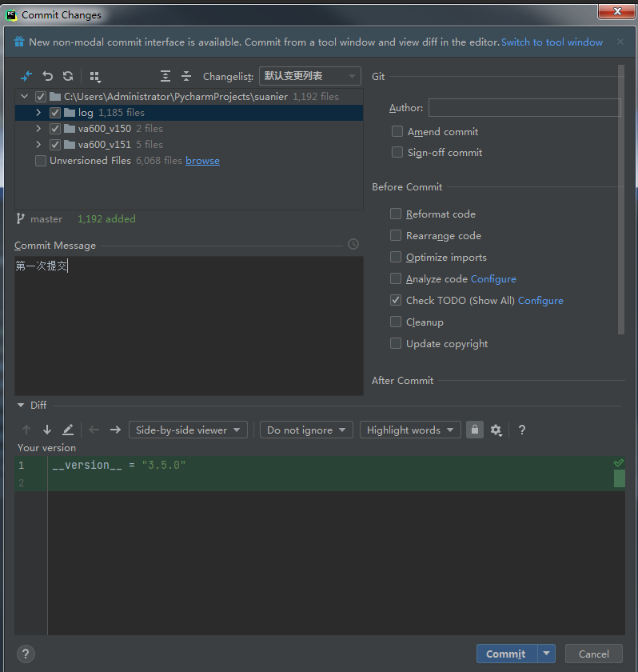Screen dimensions: 638x672
Task: Disable Check TODO option
Action: pyautogui.click(x=396, y=300)
